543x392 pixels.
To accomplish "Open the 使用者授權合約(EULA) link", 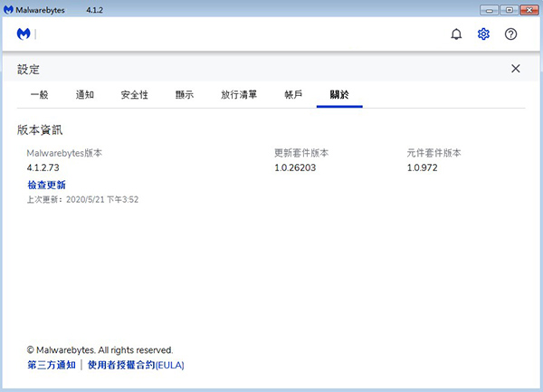I will point(136,365).
